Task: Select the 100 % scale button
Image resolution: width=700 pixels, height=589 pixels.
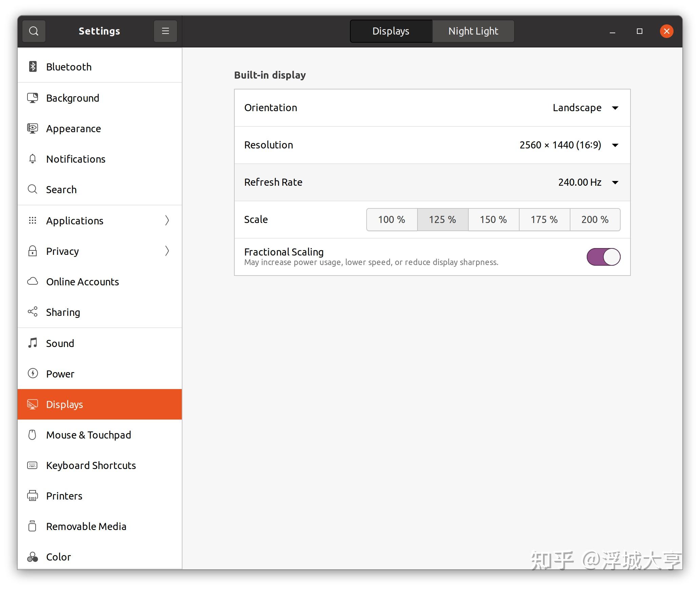Action: tap(392, 220)
